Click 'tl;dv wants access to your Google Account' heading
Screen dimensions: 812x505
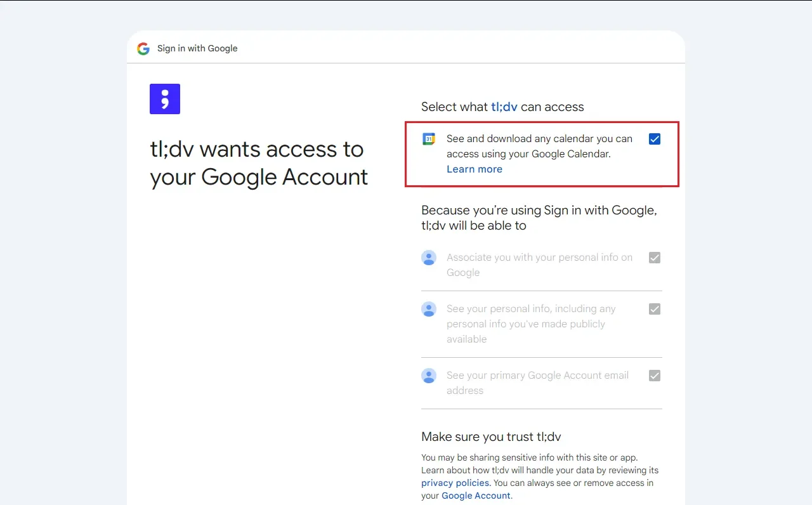[x=259, y=163]
